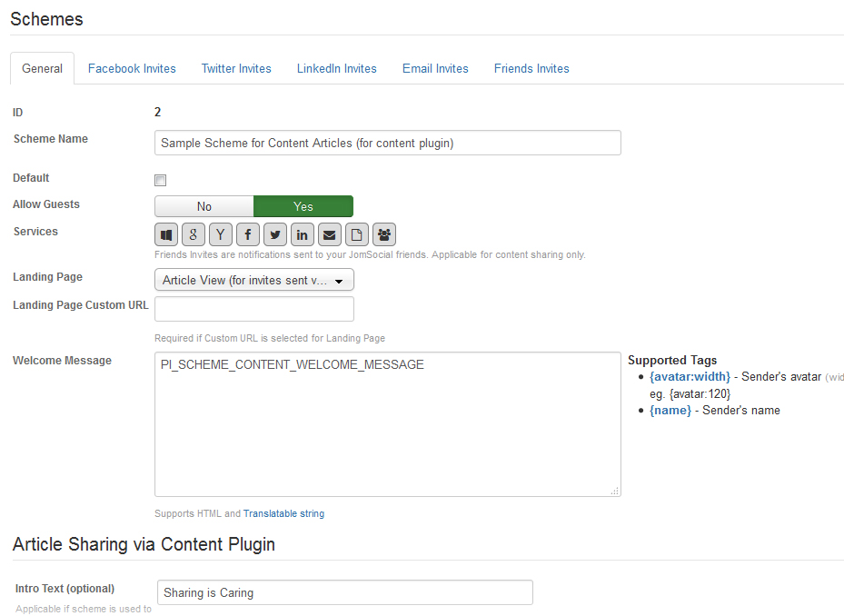Screen dimensions: 844x616
Task: Switch to the Twitter Invites tab
Action: [236, 68]
